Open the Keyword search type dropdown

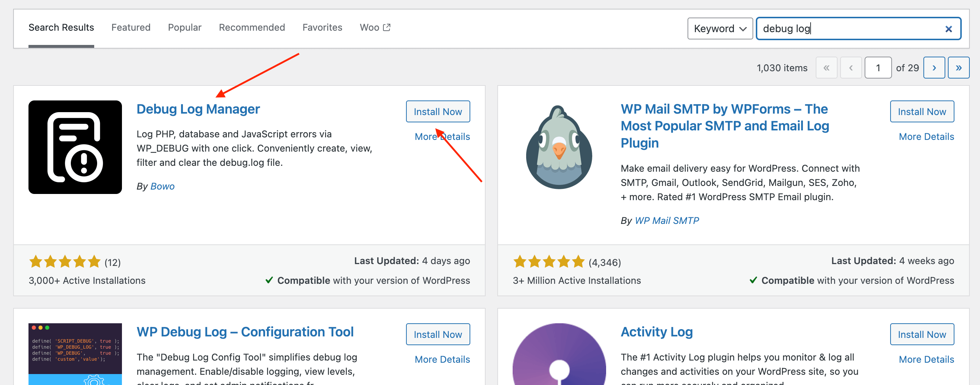pos(720,28)
